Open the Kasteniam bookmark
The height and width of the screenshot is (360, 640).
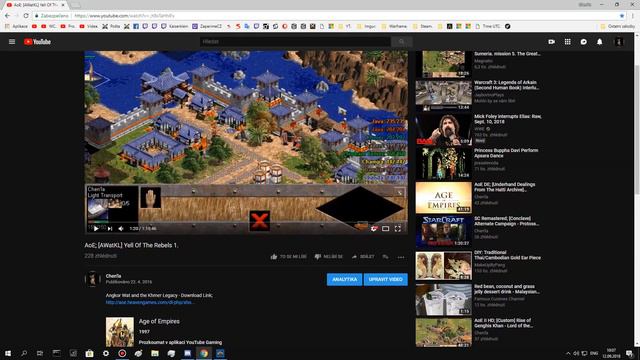(x=175, y=26)
